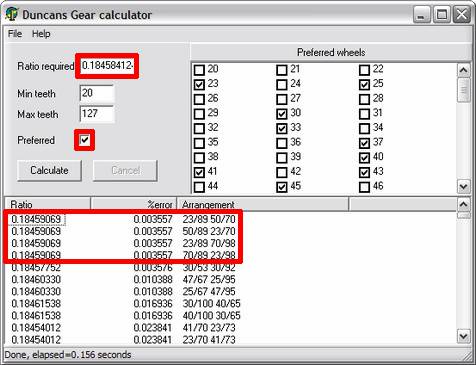
Task: Click results list scroll up arrow
Action: [464, 204]
